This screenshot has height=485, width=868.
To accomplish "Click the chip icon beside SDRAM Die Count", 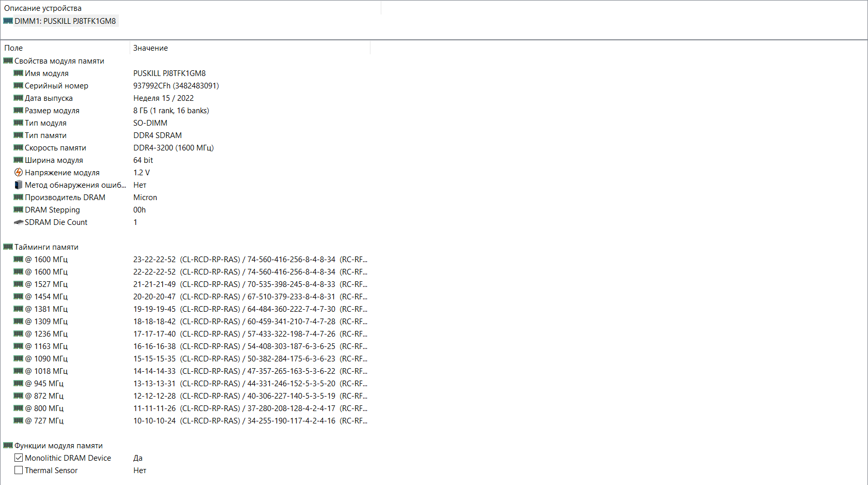I will (19, 222).
